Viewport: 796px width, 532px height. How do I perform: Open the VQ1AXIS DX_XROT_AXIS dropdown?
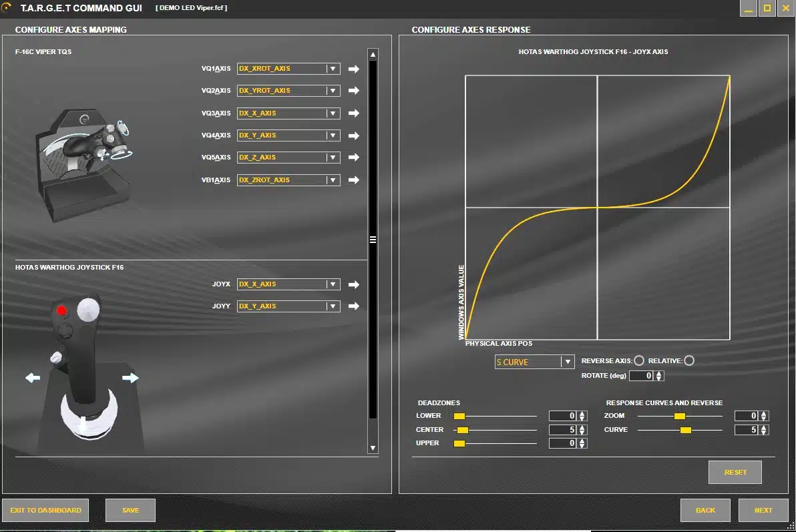(288, 69)
